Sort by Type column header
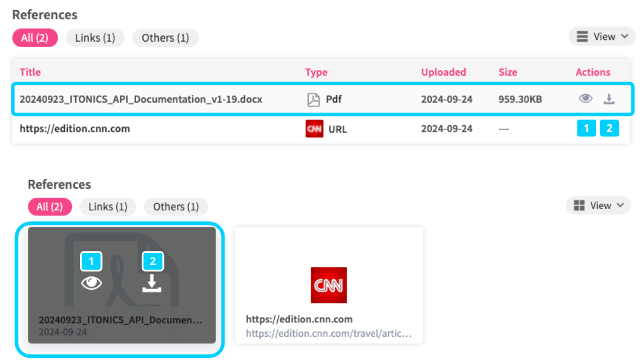This screenshot has width=643, height=364. click(316, 72)
